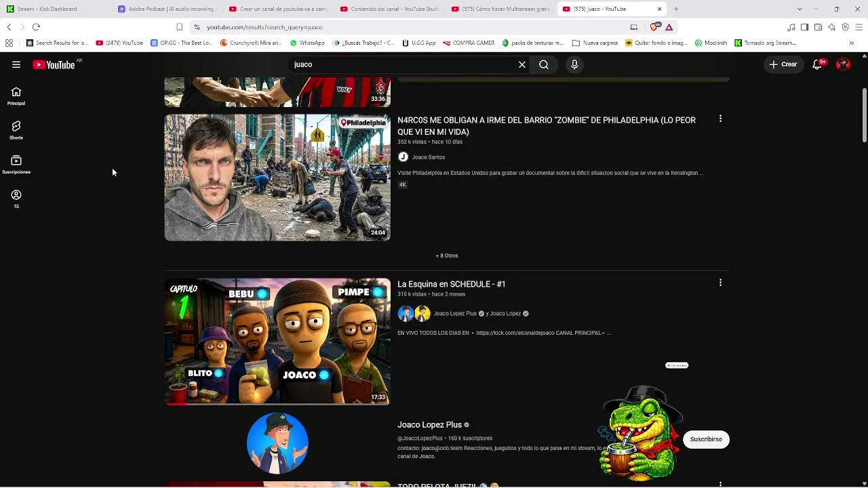Expand the tab search dropdown arrow
Image resolution: width=868 pixels, height=488 pixels.
point(800,9)
